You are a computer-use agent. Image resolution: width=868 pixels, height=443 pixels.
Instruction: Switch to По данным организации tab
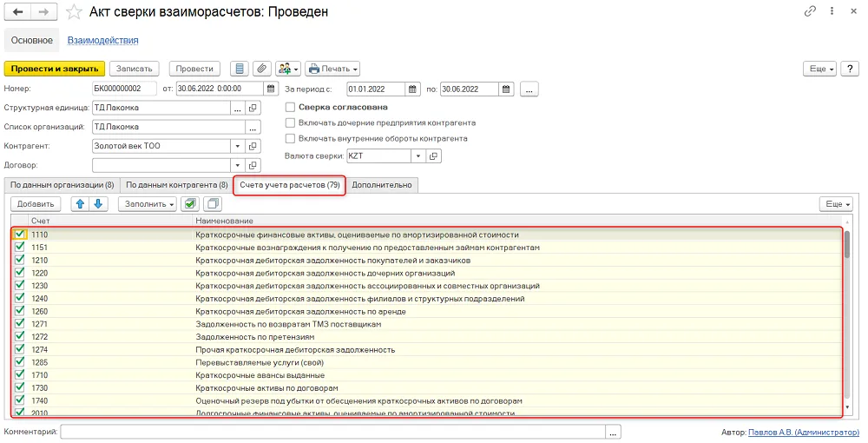pyautogui.click(x=62, y=185)
